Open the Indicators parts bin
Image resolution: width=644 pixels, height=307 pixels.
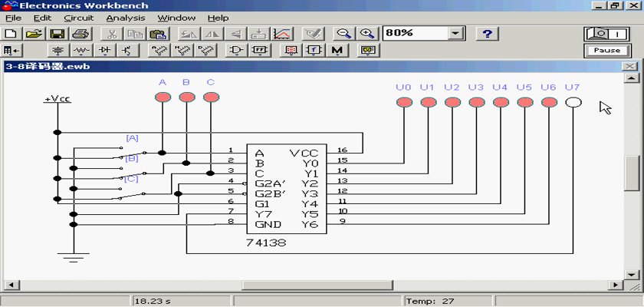click(291, 51)
